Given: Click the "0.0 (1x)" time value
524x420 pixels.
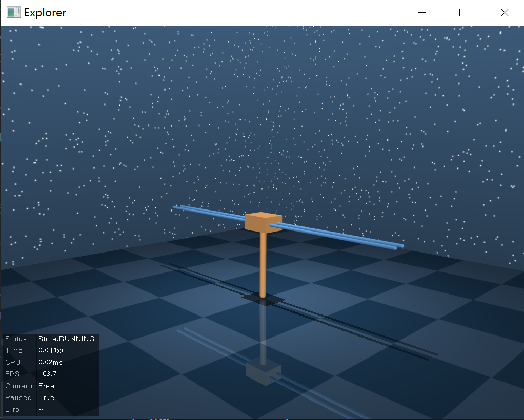Looking at the screenshot, I should pos(51,350).
